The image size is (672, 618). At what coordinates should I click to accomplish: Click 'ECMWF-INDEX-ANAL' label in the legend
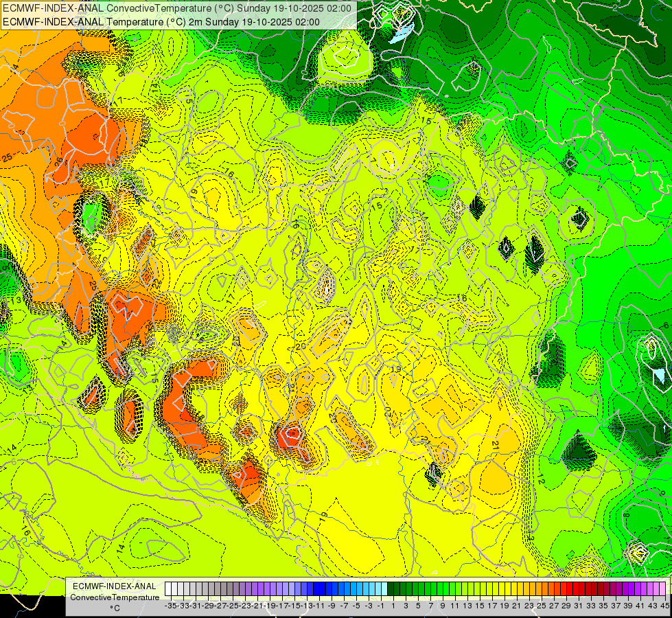pyautogui.click(x=115, y=586)
